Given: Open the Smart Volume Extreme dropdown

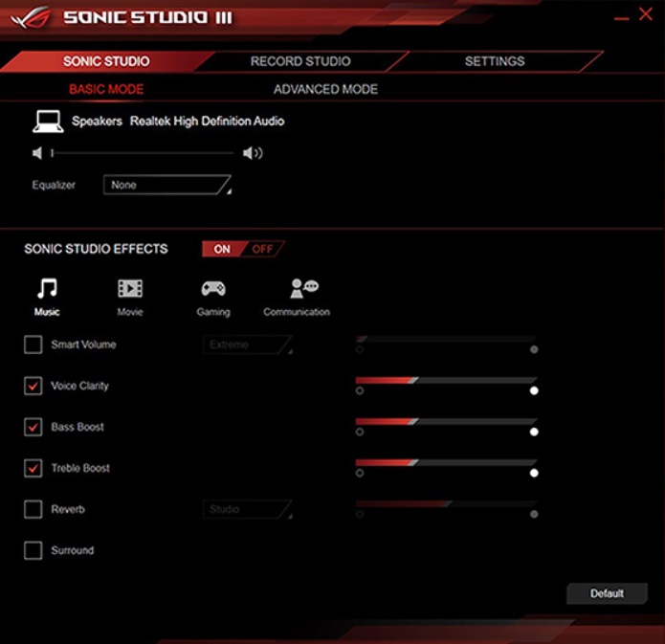Looking at the screenshot, I should [x=248, y=344].
